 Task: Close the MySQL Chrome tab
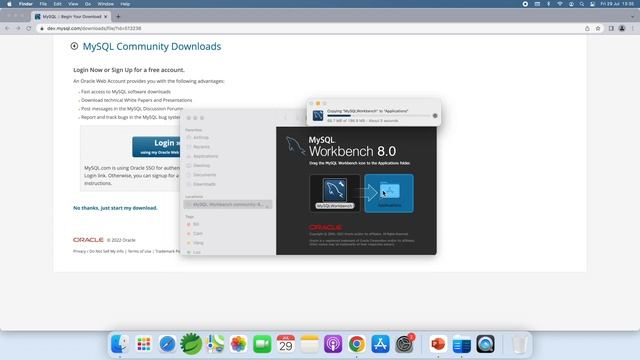(x=106, y=16)
